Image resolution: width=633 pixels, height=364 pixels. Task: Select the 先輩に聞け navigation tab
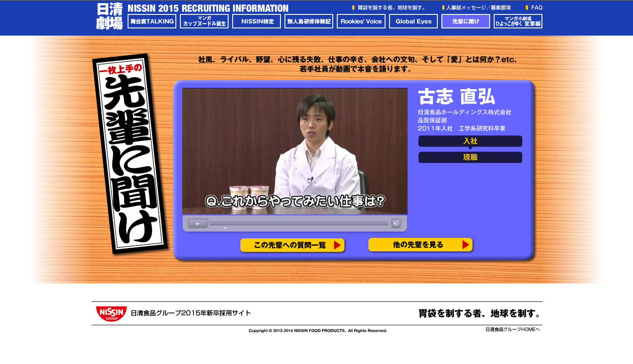pos(466,21)
